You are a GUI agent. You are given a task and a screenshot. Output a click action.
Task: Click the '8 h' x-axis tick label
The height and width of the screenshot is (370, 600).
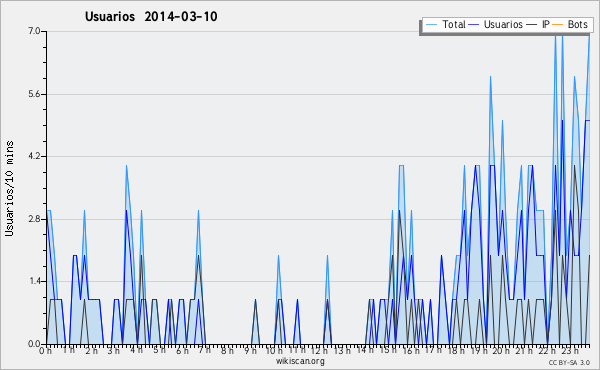[227, 351]
